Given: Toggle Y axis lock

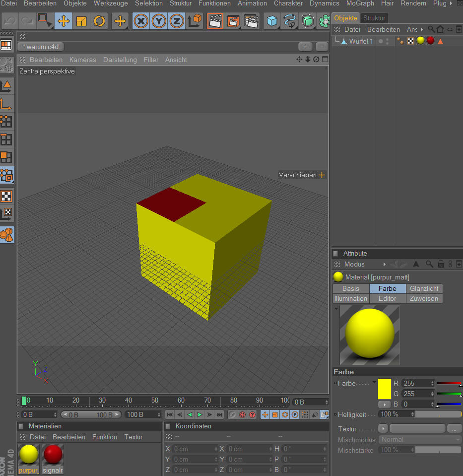Looking at the screenshot, I should click(x=159, y=21).
